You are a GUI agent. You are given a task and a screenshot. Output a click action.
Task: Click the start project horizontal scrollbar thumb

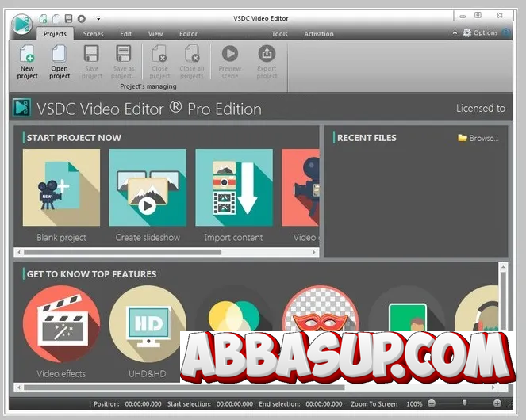click(122, 252)
